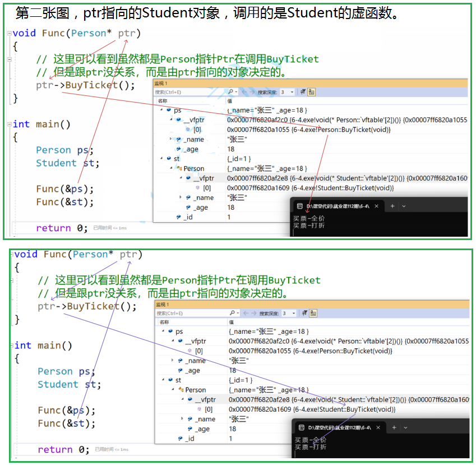Click the 名称 column header in lower Watch window
The width and height of the screenshot is (476, 465).
coord(164,322)
